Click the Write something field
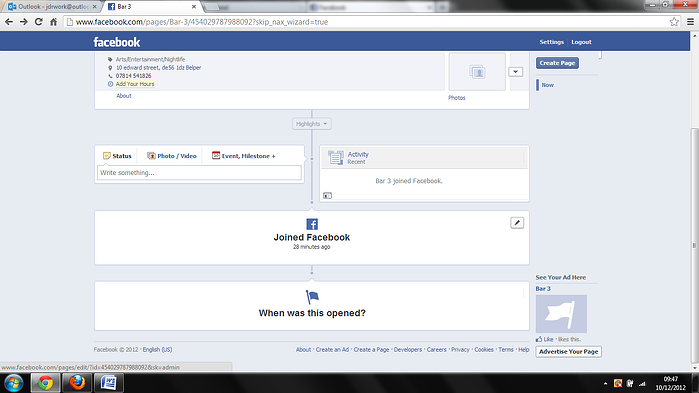 (199, 172)
